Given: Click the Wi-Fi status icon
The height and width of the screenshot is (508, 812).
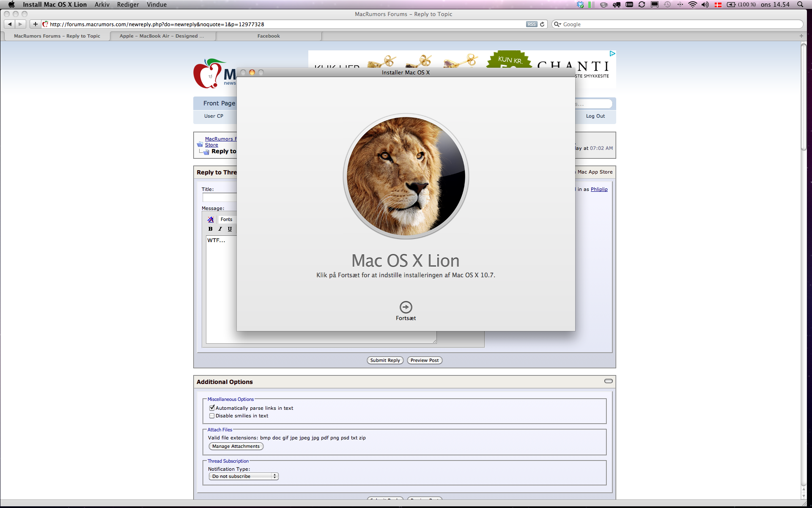Looking at the screenshot, I should (692, 5).
